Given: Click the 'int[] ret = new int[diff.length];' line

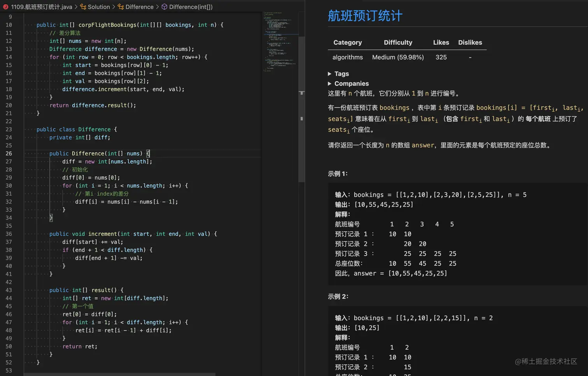Looking at the screenshot, I should pyautogui.click(x=115, y=298).
